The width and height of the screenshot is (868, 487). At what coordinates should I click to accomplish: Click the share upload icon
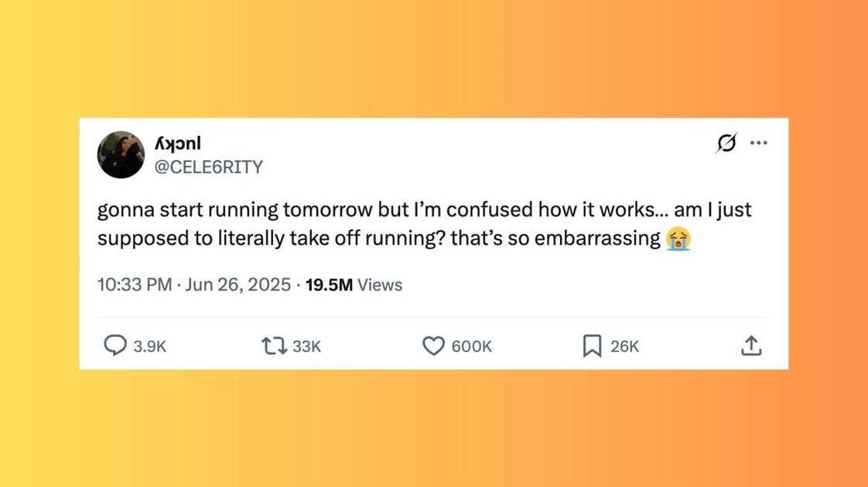[x=751, y=347]
